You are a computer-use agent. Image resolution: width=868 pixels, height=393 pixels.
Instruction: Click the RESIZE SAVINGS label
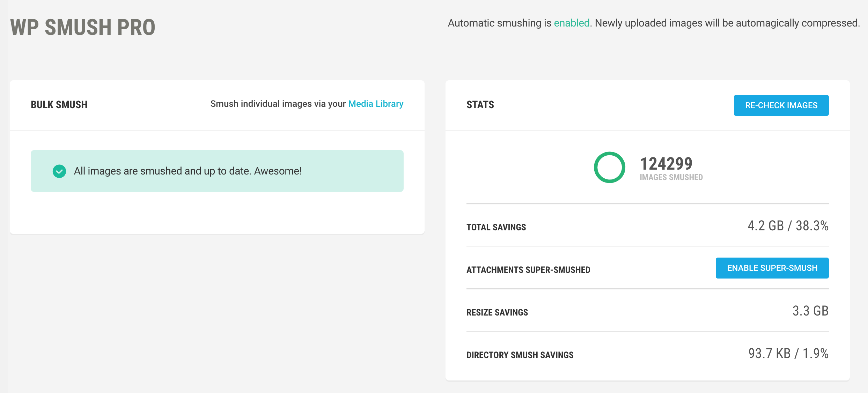click(x=497, y=312)
